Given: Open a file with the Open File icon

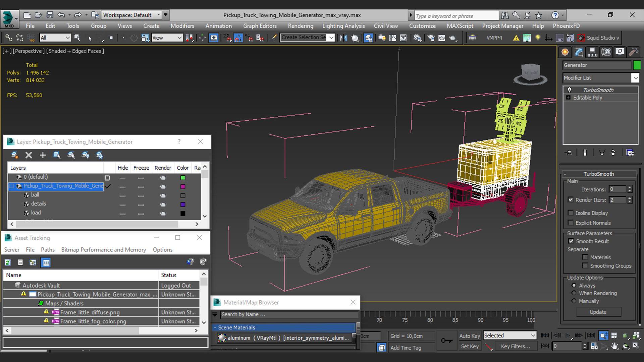Looking at the screenshot, I should tap(38, 15).
